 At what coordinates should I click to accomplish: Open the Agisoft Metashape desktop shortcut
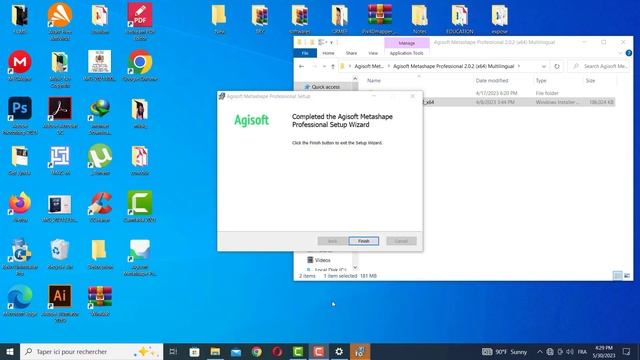(140, 257)
